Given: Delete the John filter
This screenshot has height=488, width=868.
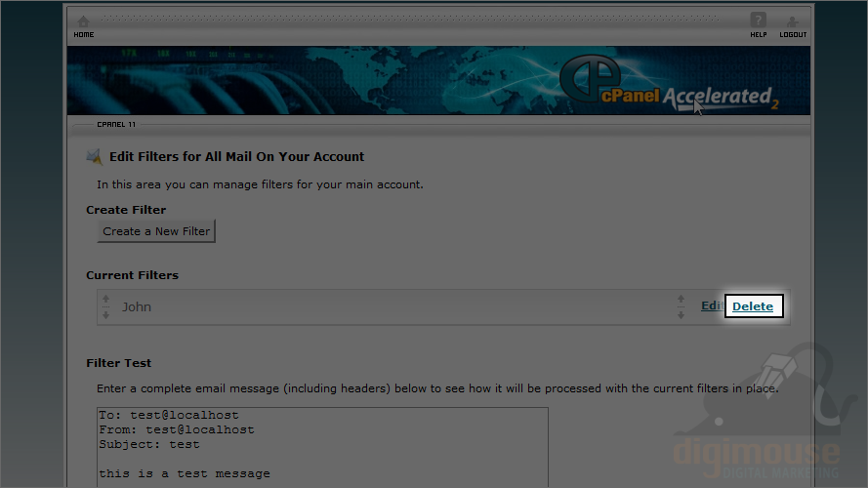Looking at the screenshot, I should [753, 306].
